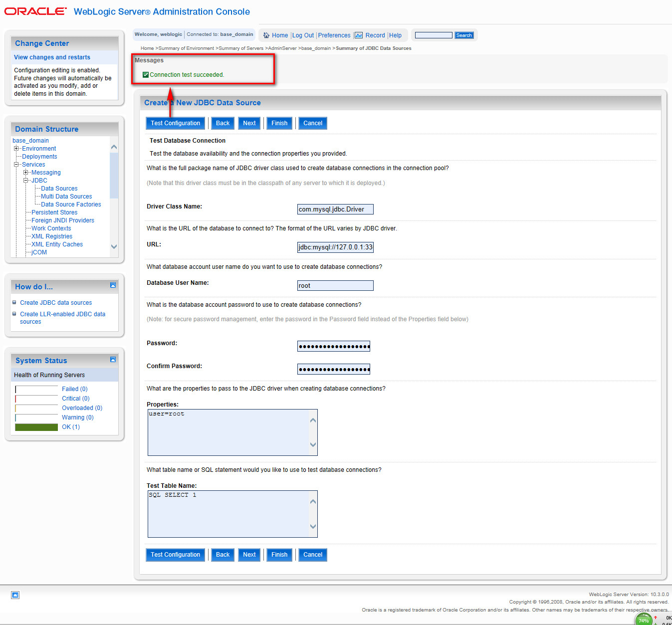Image resolution: width=672 pixels, height=625 pixels.
Task: Open XML Entity Caches tree item
Action: [57, 244]
